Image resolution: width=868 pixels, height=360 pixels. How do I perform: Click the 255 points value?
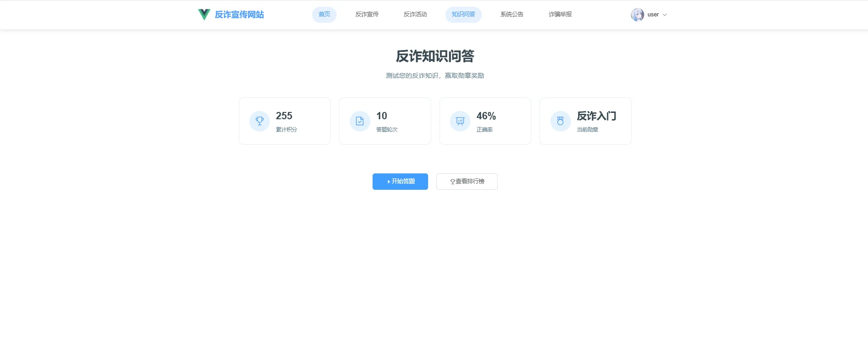tap(284, 116)
